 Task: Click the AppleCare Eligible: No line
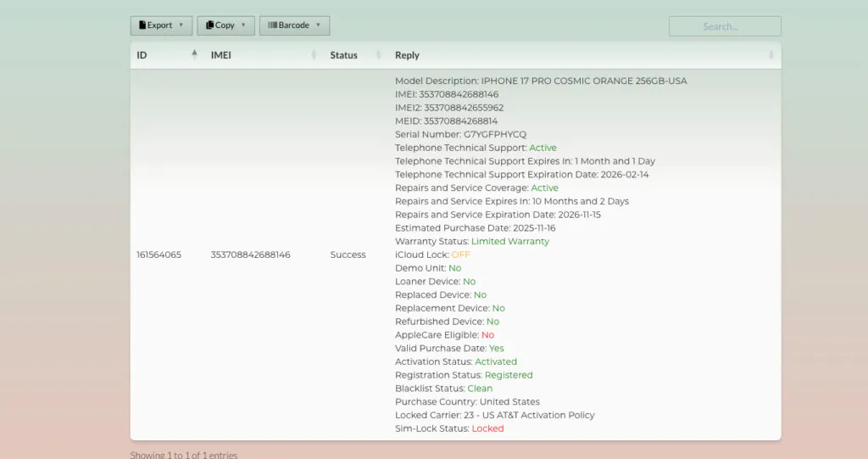[x=444, y=335]
